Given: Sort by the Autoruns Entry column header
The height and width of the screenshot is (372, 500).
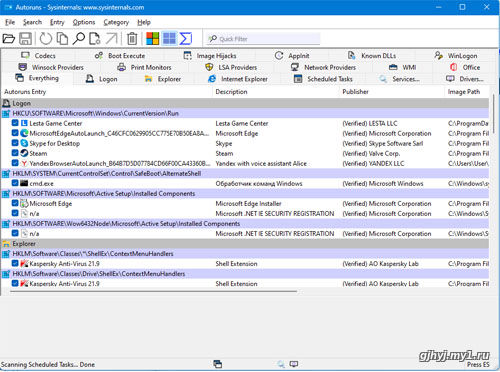Looking at the screenshot, I should click(107, 92).
